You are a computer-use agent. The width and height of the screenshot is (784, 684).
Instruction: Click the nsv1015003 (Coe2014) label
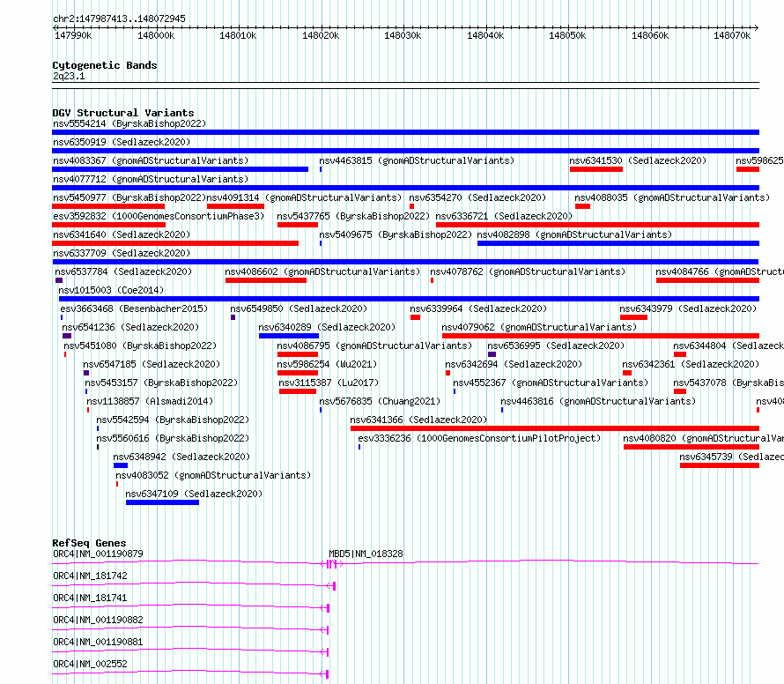[111, 290]
